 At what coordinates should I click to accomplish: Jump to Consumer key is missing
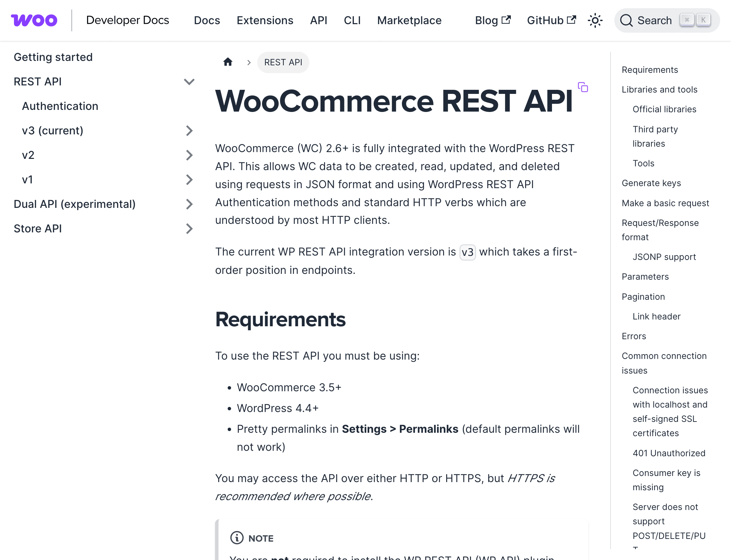[x=666, y=480]
